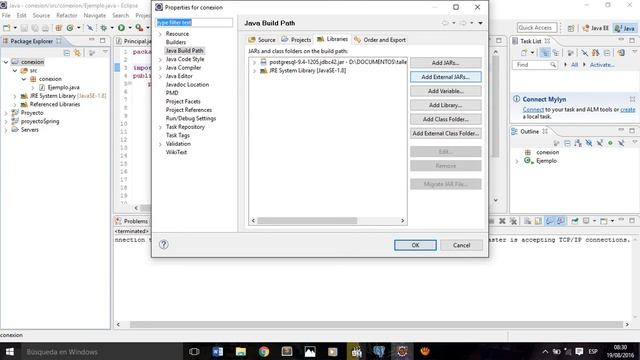
Task: Click the New file toolbar icon
Action: click(7, 28)
